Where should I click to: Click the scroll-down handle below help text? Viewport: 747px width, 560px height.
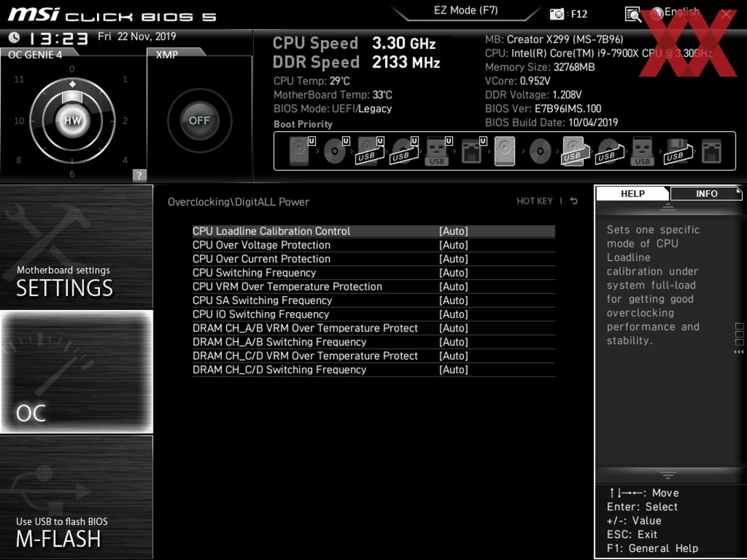point(668,475)
